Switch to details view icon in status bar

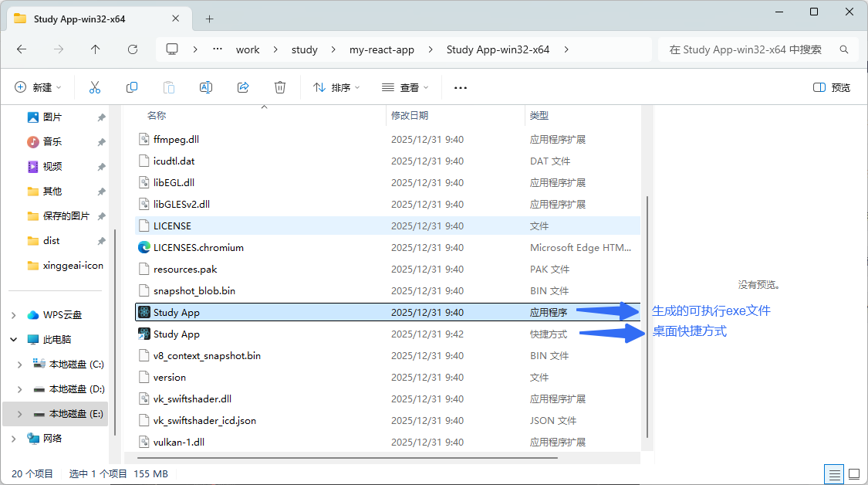point(834,474)
